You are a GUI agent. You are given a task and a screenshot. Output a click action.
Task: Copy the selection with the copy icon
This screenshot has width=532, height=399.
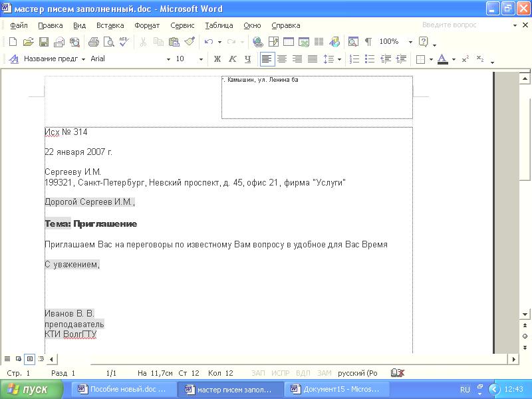[158, 42]
